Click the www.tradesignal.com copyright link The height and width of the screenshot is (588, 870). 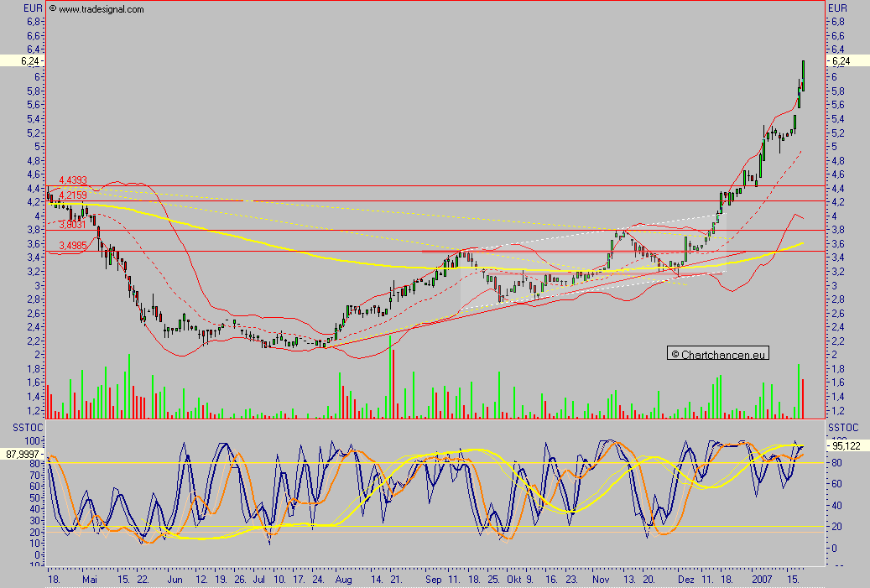coord(96,9)
